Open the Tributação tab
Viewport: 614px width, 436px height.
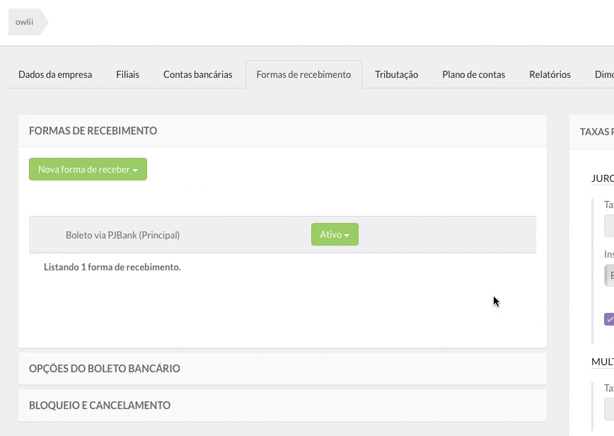396,74
